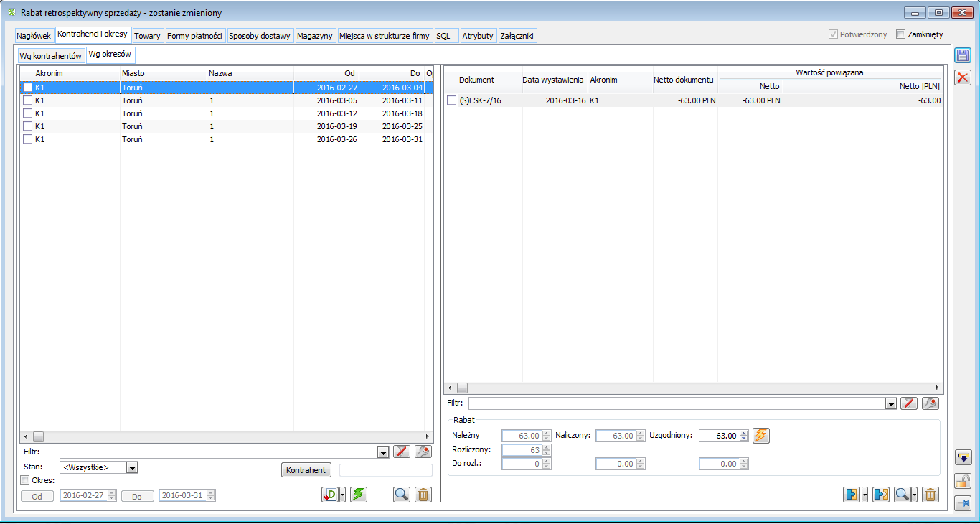The image size is (980, 524).
Task: Adjust the Od date 2016-02-27 spinner
Action: pyautogui.click(x=111, y=495)
